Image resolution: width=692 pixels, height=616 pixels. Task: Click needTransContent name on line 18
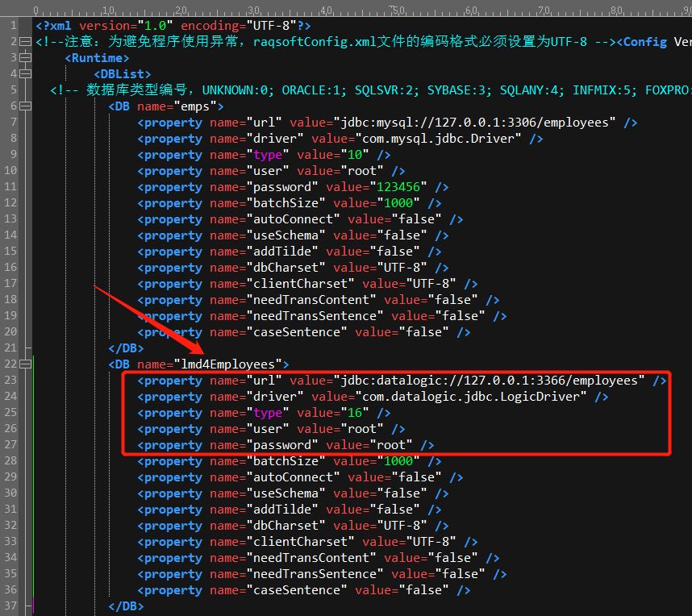coord(311,300)
